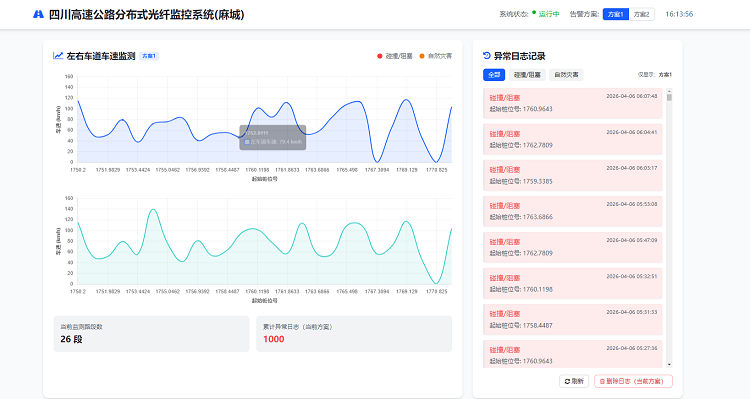Select log entry with 起始桩位号 1763.6866
Viewport: 750px width, 399px height.
pos(573,211)
